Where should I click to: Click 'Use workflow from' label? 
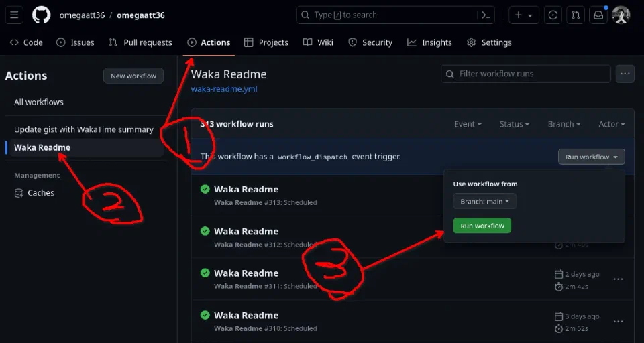coord(485,184)
